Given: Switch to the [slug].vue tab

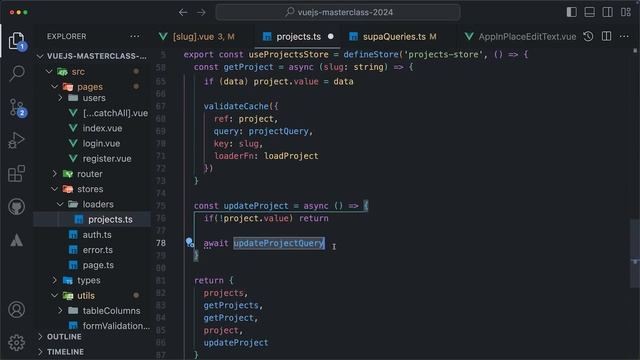Looking at the screenshot, I should point(203,37).
